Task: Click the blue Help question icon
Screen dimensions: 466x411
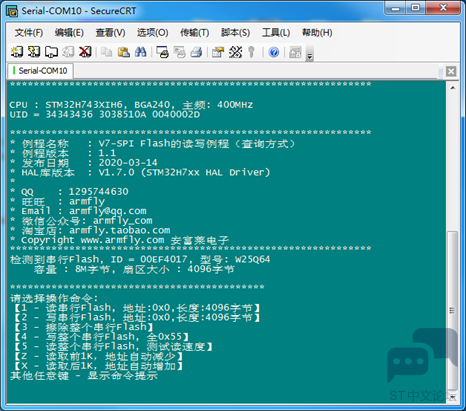Action: [x=274, y=52]
